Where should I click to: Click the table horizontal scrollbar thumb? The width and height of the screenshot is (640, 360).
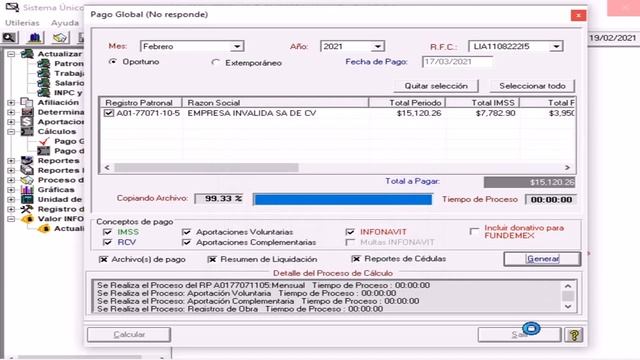tap(207, 167)
